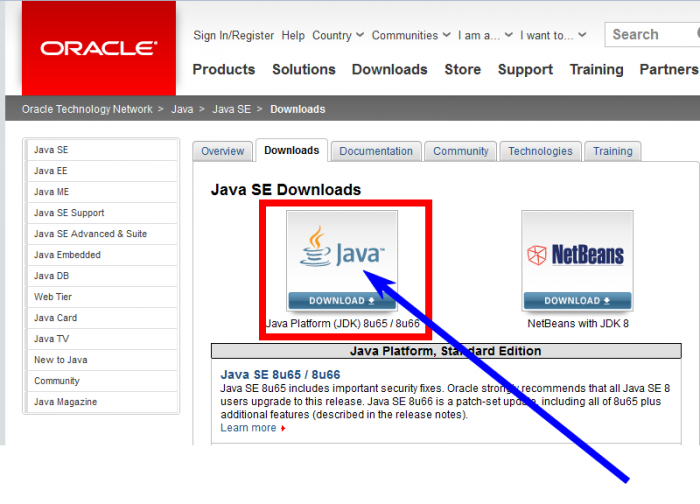Image resolution: width=700 pixels, height=504 pixels.
Task: Open Community sidebar item
Action: pos(102,381)
